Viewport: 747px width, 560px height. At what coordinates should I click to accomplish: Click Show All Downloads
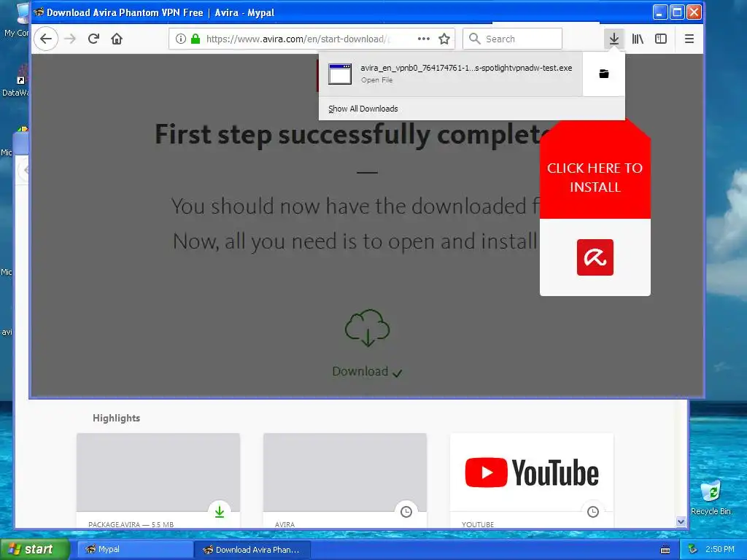tap(363, 109)
